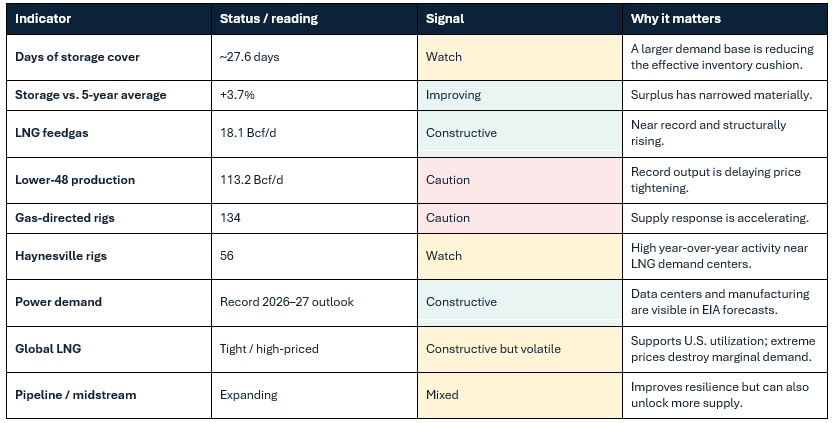This screenshot has width=832, height=423.
Task: Click the Constructive but volatile signal cell
Action: click(x=519, y=349)
